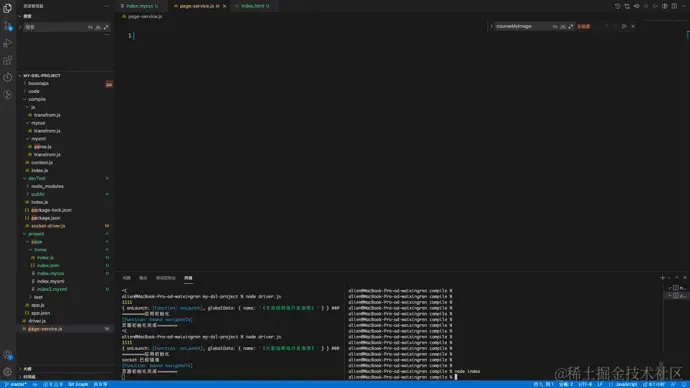Viewport: 690px width, 388px height.
Task: Open socket-driver.js in the file tree
Action: point(48,226)
